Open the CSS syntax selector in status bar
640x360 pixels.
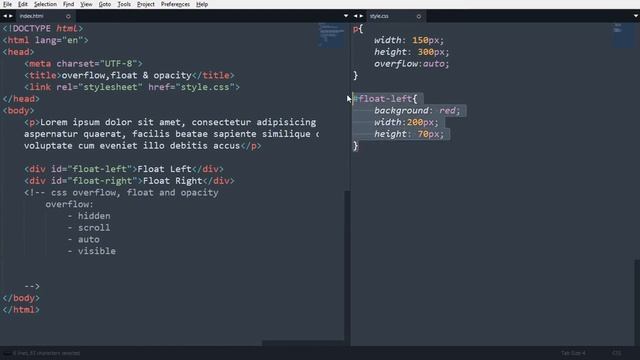click(x=617, y=353)
